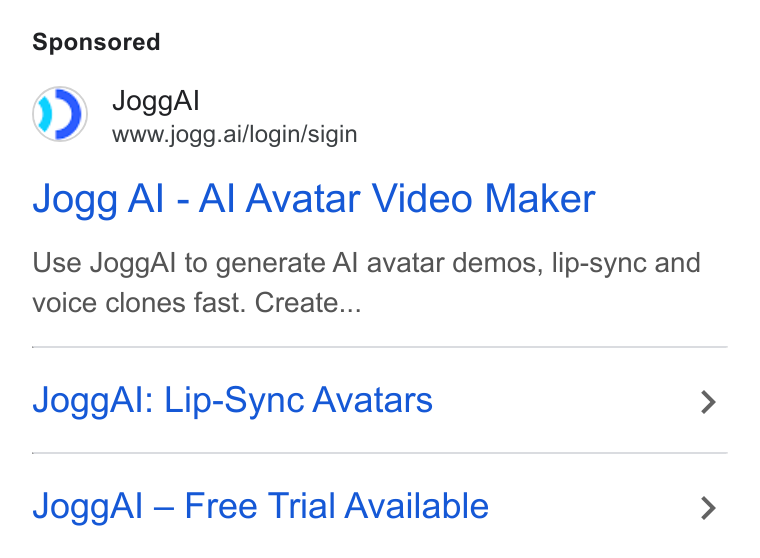Click the JoggAI site name above the URL

[x=156, y=101]
